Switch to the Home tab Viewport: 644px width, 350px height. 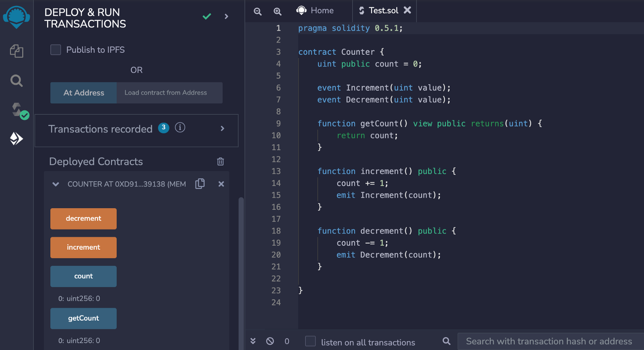316,10
